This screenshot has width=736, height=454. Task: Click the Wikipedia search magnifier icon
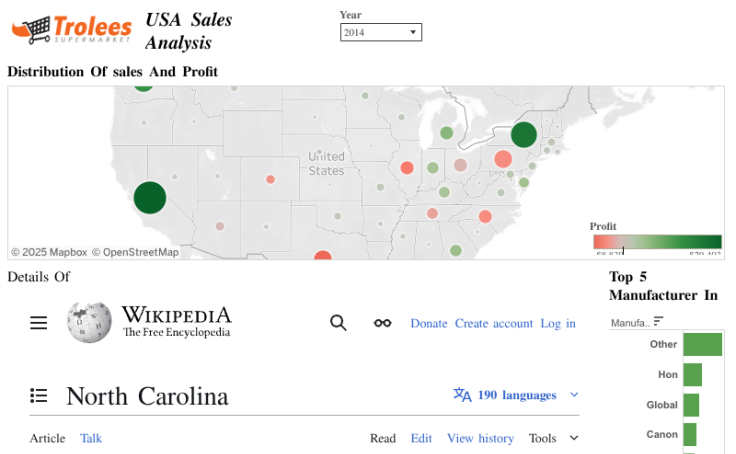pyautogui.click(x=338, y=323)
